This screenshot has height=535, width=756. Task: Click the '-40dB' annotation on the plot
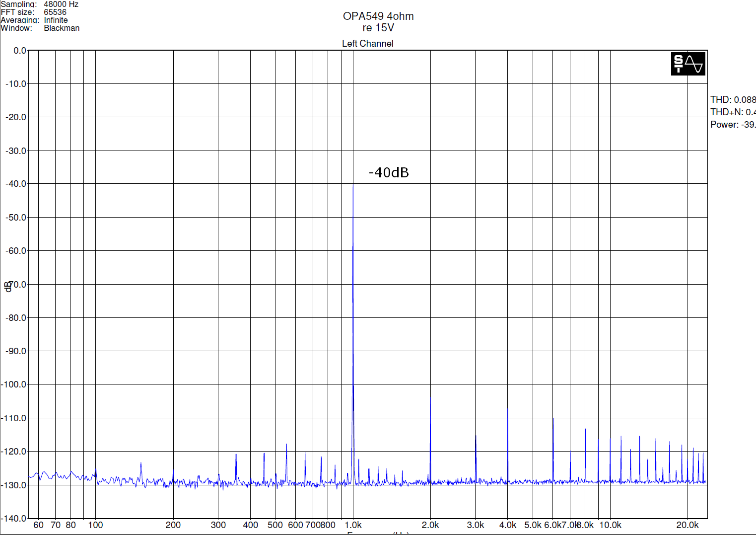(389, 172)
